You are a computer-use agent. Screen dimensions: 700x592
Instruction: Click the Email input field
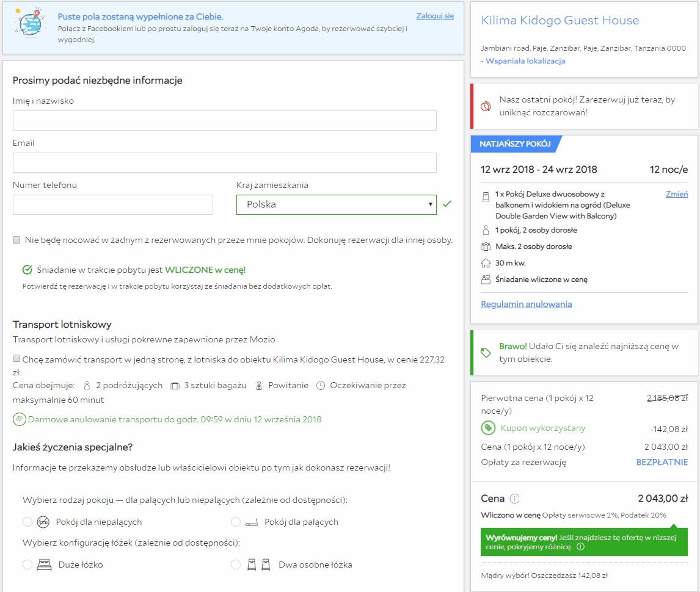click(x=225, y=162)
